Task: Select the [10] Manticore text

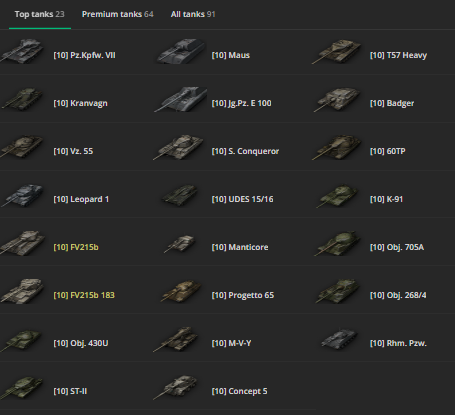Action: click(x=240, y=247)
